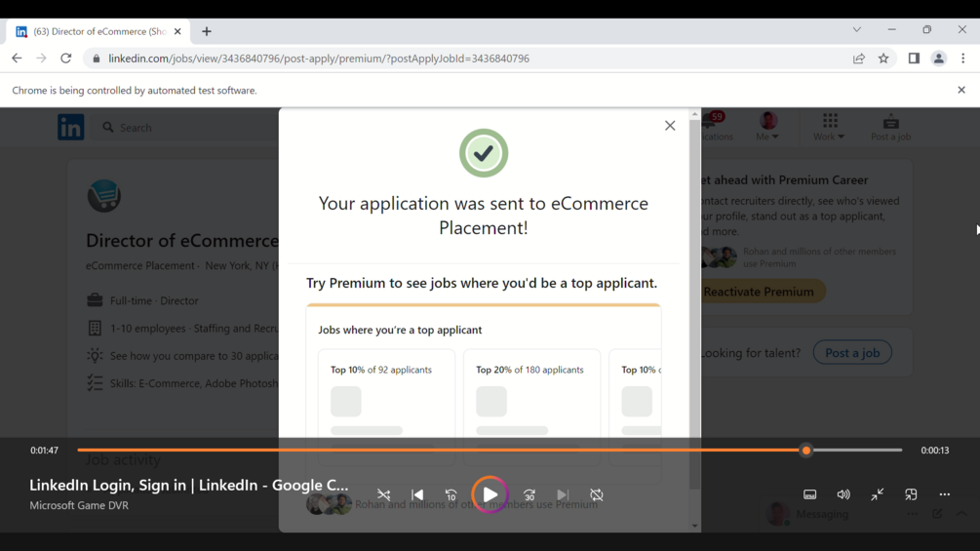Open the Chrome tab search chevron
This screenshot has width=980, height=551.
pos(857,29)
